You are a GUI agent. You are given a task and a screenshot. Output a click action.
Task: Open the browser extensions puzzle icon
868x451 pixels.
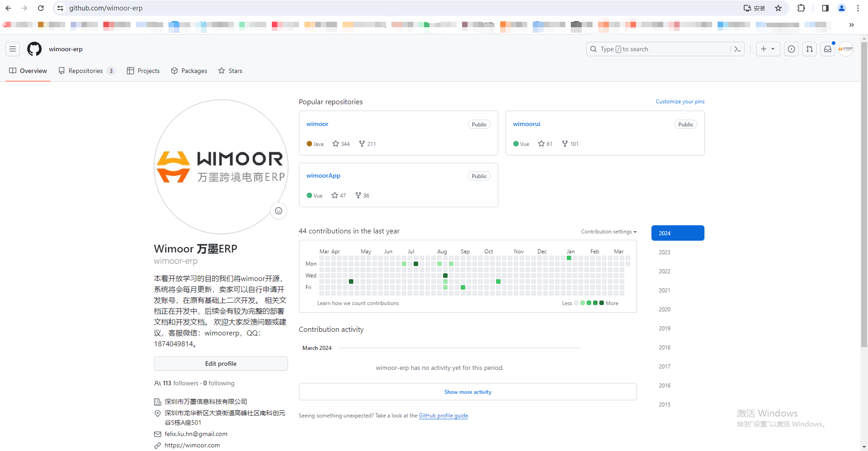tap(801, 8)
